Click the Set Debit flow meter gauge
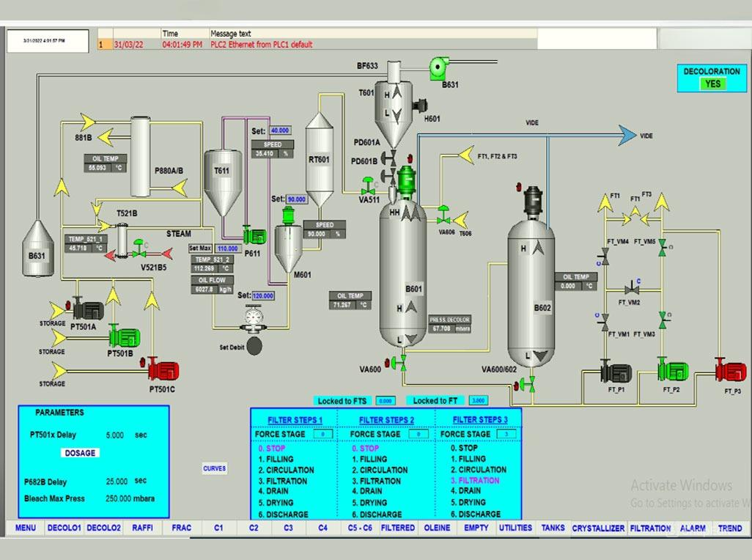 pos(255,317)
